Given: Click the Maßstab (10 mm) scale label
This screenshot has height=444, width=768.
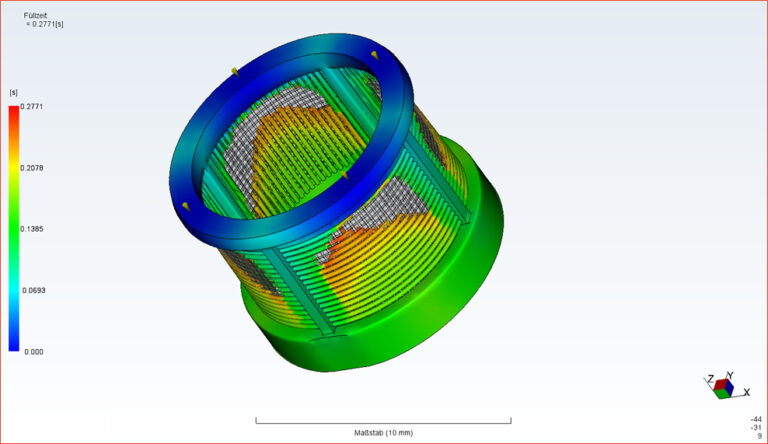Looking at the screenshot, I should coord(383,433).
